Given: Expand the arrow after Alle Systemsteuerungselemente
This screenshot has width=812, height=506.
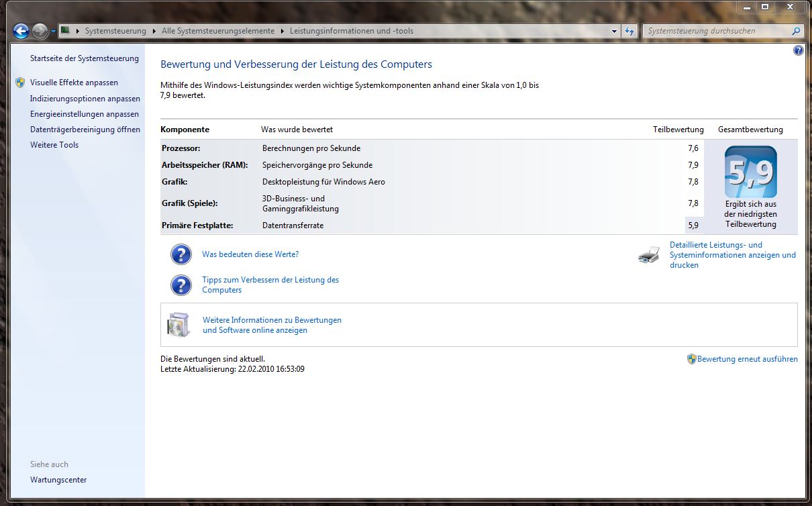Looking at the screenshot, I should [x=282, y=31].
